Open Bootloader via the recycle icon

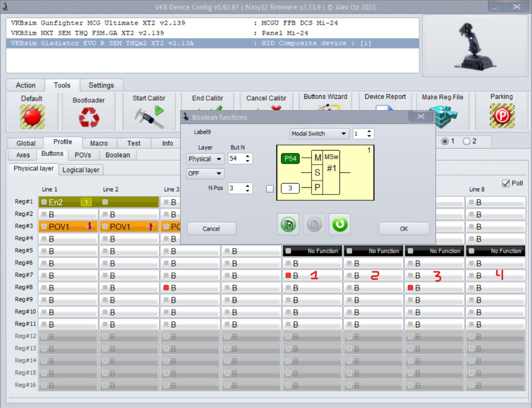(x=88, y=117)
